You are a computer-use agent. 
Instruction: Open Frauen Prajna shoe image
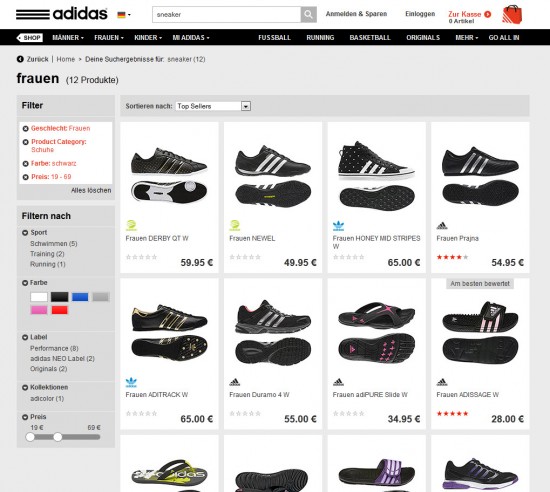click(x=480, y=175)
